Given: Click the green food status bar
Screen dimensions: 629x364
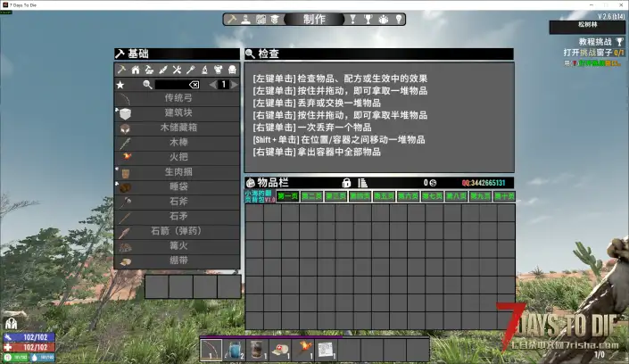Looking at the screenshot, I should 16,357.
